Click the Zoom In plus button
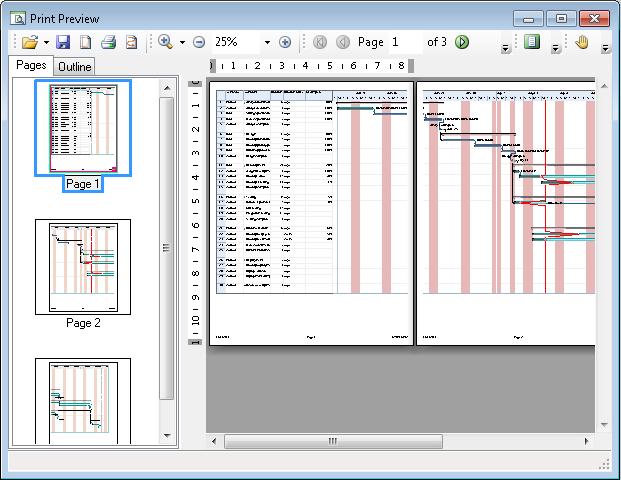The width and height of the screenshot is (621, 480). click(285, 42)
